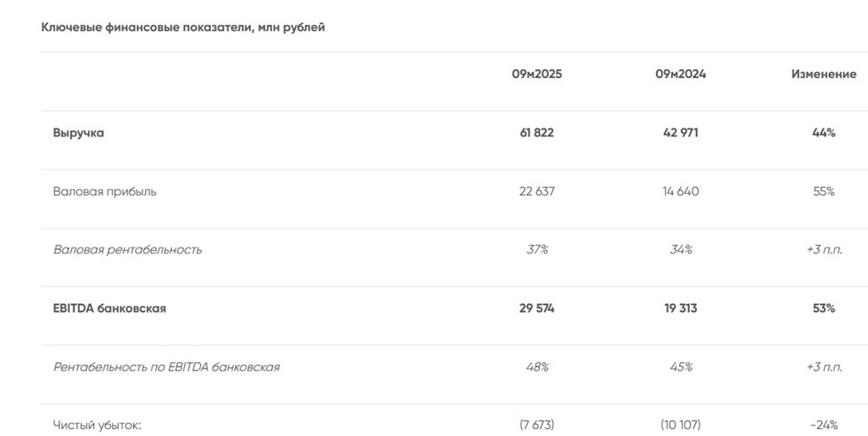This screenshot has width=868, height=436.
Task: Click the Выручка row label
Action: 78,133
